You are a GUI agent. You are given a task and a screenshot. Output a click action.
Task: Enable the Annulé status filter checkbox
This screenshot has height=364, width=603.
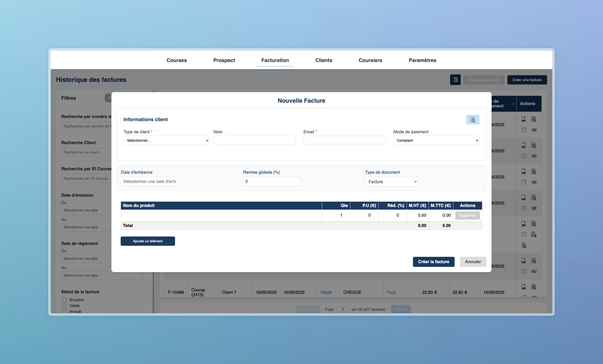point(64,311)
